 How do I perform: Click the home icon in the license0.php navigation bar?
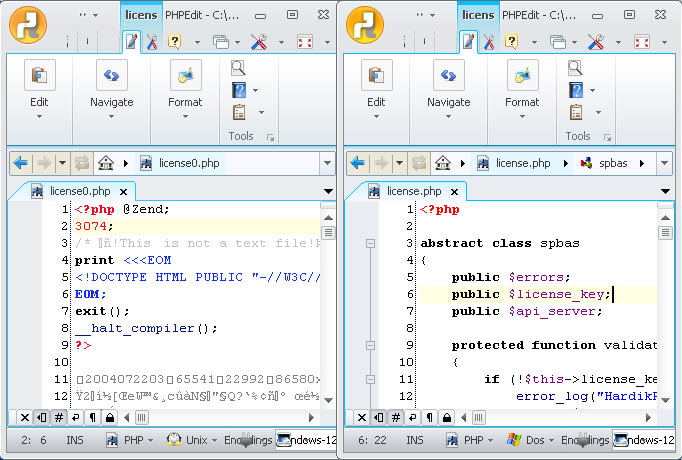coord(106,163)
